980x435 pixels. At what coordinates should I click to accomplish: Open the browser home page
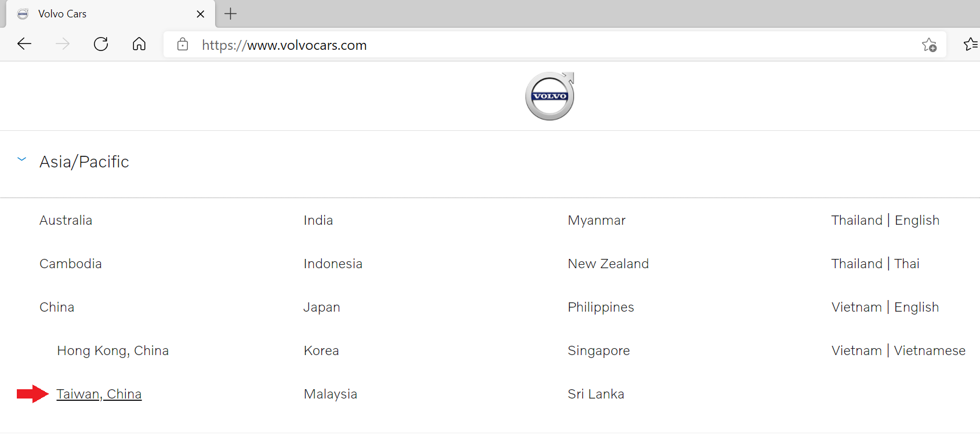tap(139, 44)
